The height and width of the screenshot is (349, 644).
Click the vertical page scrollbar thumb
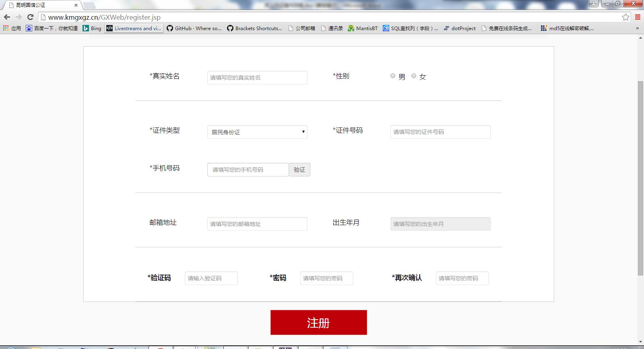tap(640, 177)
